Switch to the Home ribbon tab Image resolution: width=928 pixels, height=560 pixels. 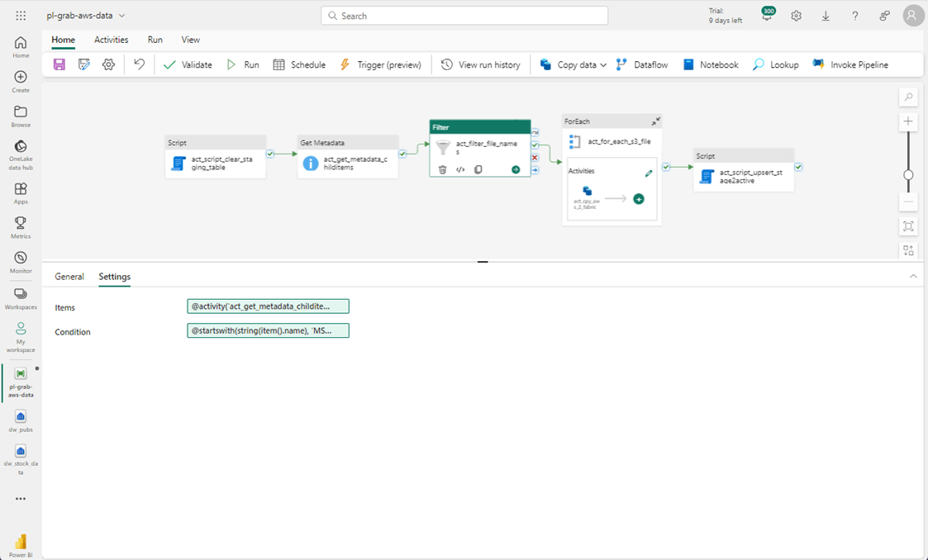click(x=64, y=40)
